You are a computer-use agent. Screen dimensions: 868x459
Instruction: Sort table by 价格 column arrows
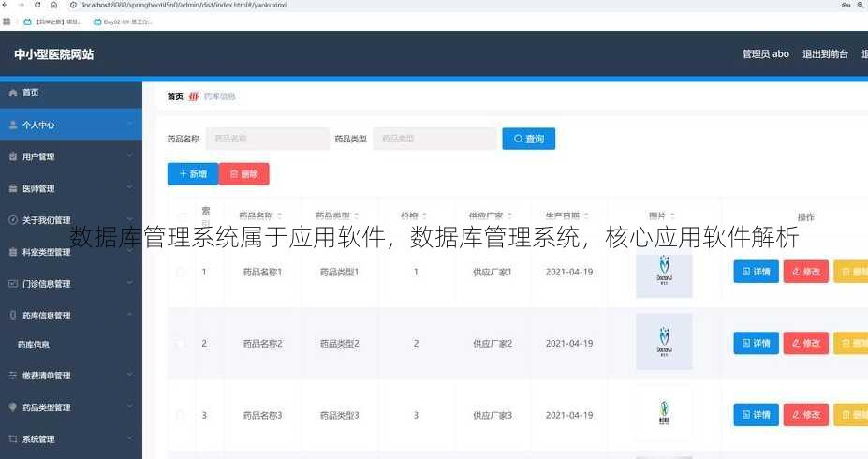424,215
